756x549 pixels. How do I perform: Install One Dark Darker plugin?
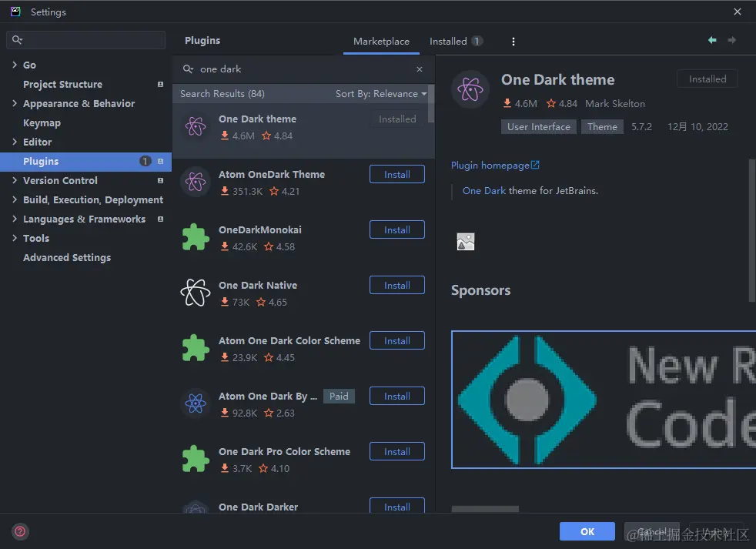[x=396, y=506]
